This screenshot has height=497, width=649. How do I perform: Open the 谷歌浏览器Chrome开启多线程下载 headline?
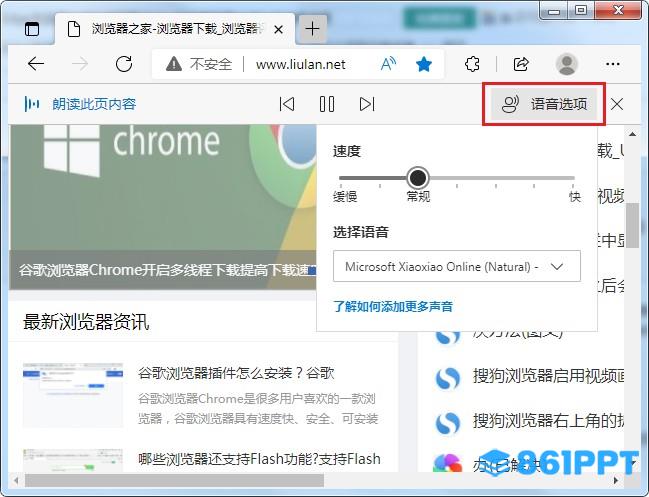tap(167, 270)
